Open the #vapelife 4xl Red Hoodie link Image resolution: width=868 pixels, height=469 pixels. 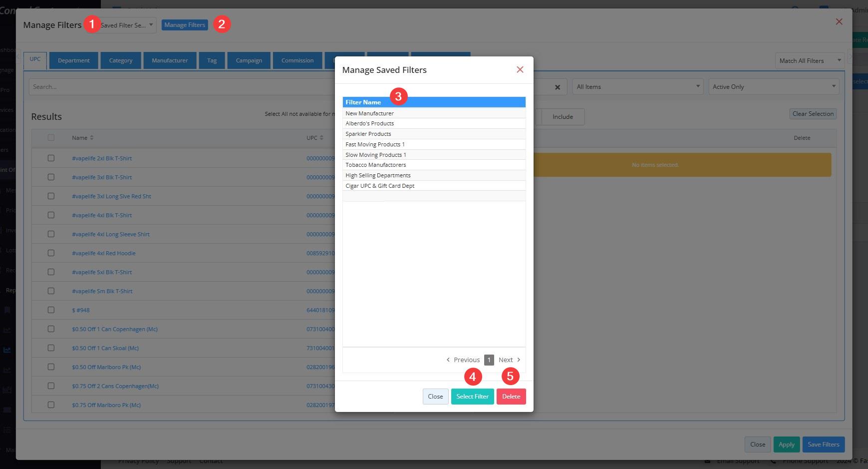click(x=103, y=253)
